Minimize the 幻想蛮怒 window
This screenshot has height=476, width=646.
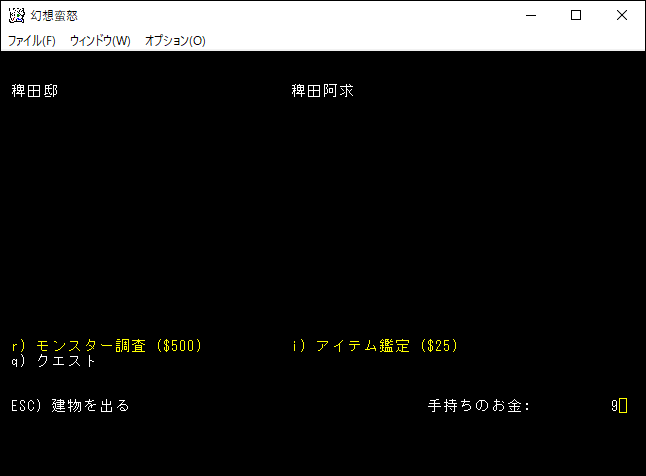tap(530, 15)
